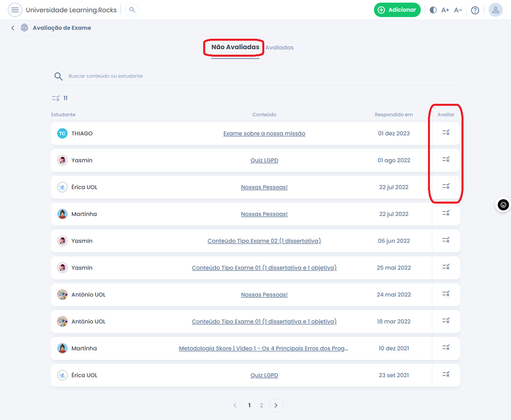
Task: Click the Avaliação de Exame page title
Action: point(62,28)
